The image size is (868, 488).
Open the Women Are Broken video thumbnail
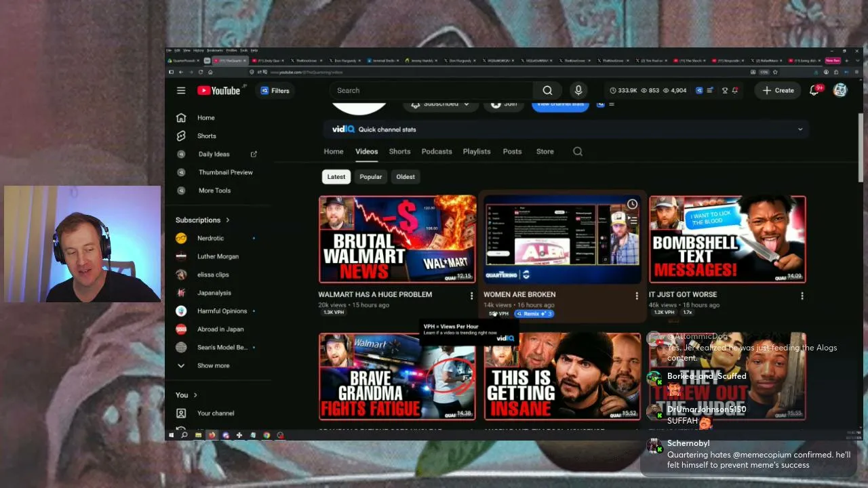pyautogui.click(x=562, y=239)
